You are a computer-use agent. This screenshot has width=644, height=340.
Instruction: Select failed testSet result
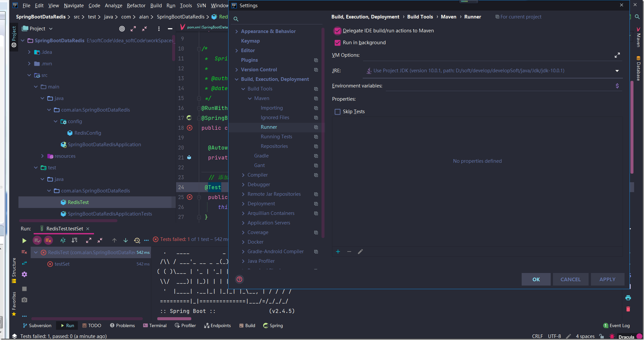click(62, 264)
